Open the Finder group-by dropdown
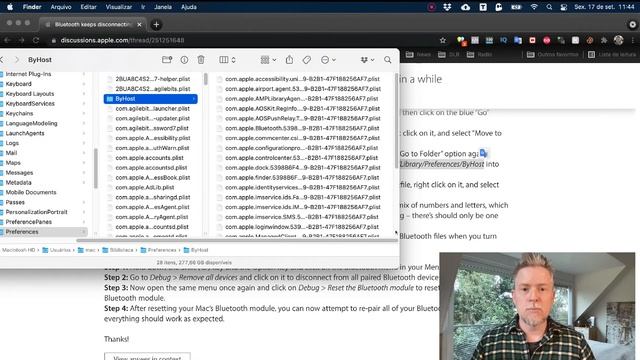Image resolution: width=640 pixels, height=360 pixels. [269, 60]
